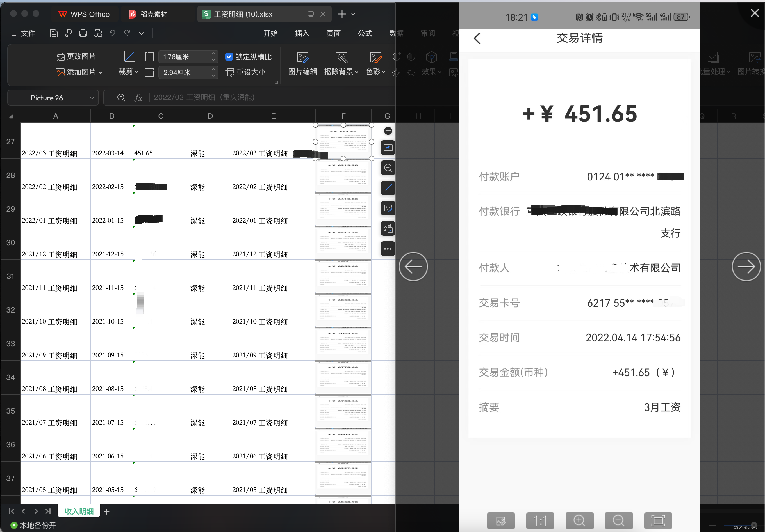
Task: Expand the Color (色彩) dropdown
Action: coord(375,72)
